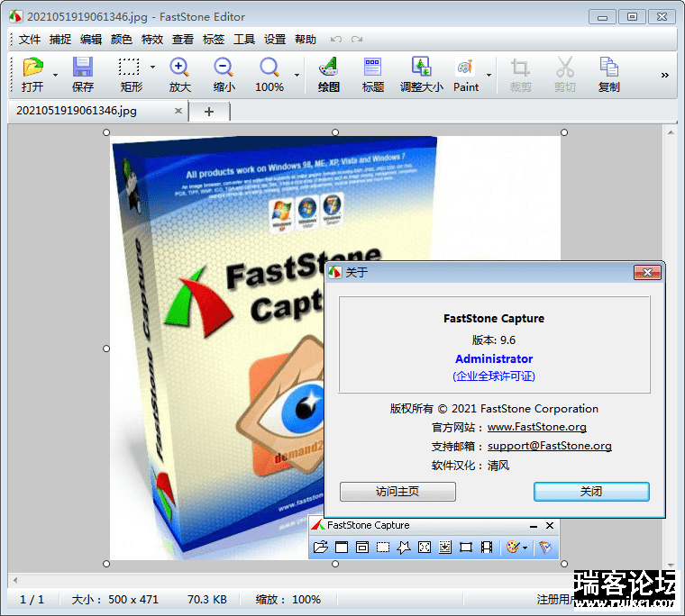This screenshot has width=685, height=616.
Task: Capture fixed-size region in Capture panel
Action: tap(466, 547)
